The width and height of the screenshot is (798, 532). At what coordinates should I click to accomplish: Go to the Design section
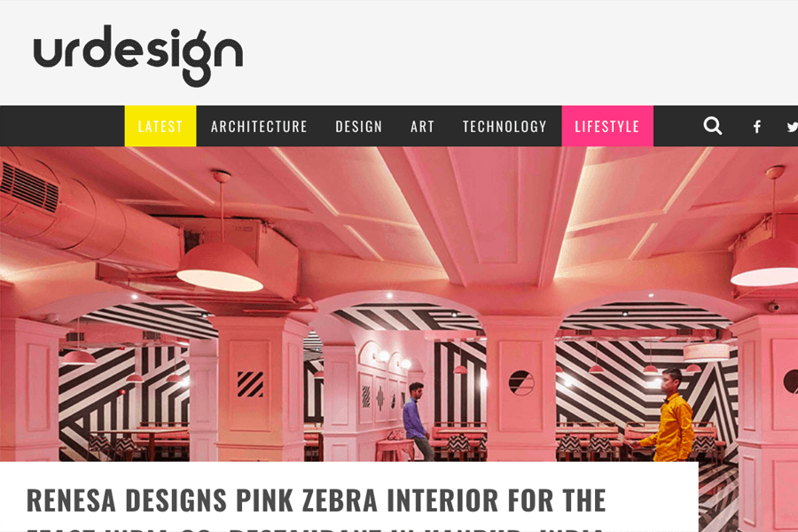click(x=359, y=126)
